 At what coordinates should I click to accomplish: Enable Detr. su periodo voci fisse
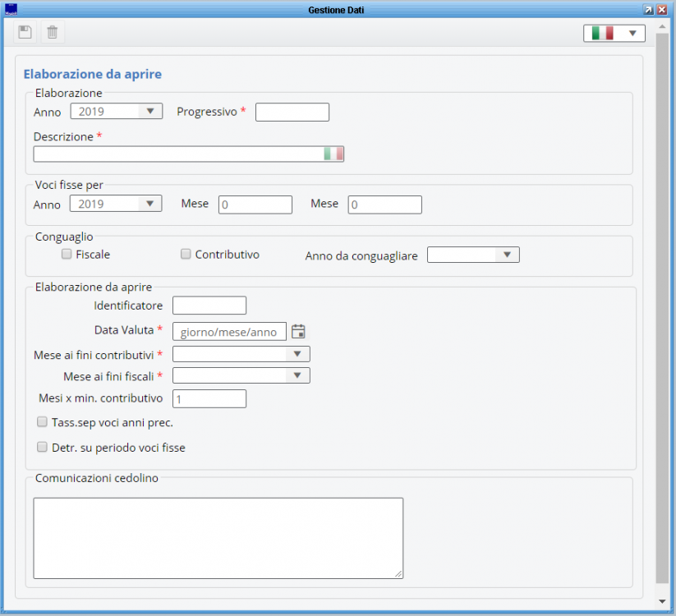(x=43, y=448)
